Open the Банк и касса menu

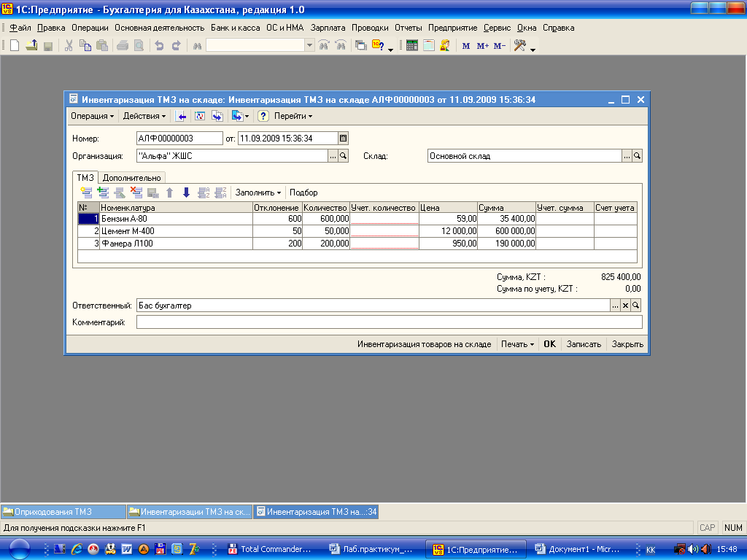point(236,28)
